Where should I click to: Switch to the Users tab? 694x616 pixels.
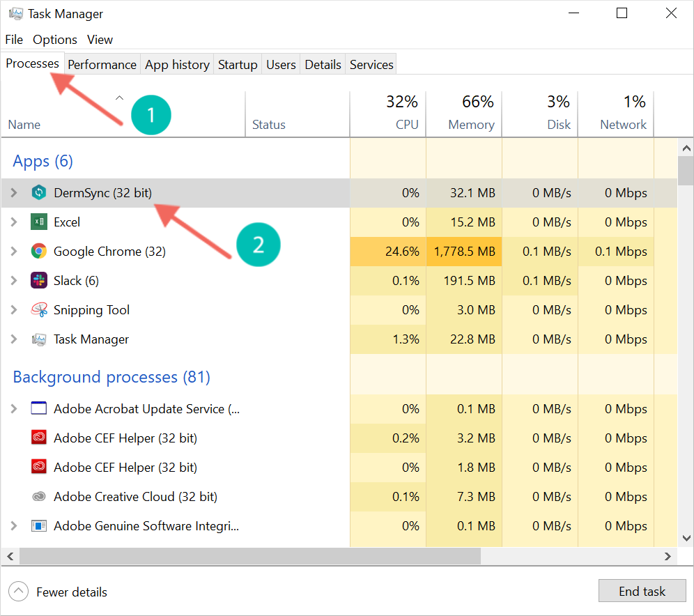[281, 65]
